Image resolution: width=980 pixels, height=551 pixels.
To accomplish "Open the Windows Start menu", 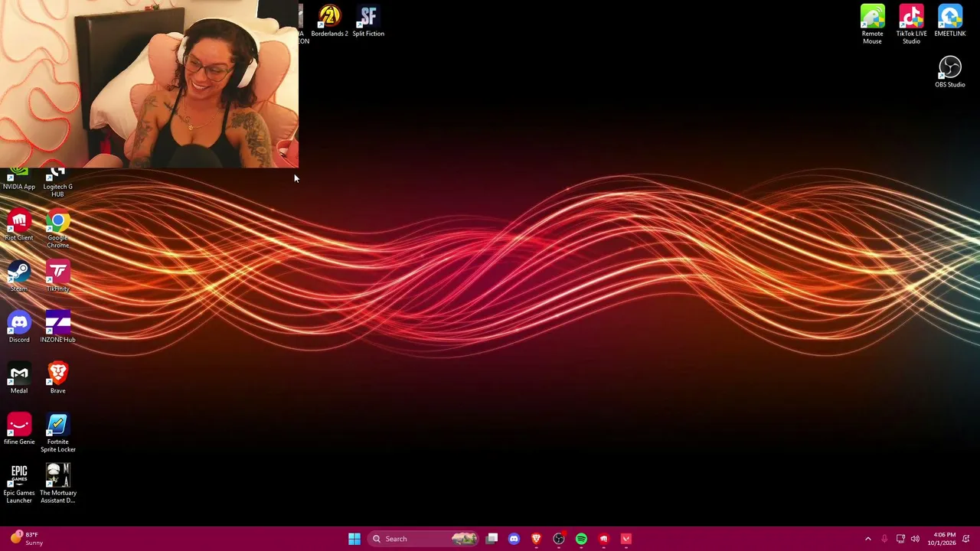I will (354, 539).
